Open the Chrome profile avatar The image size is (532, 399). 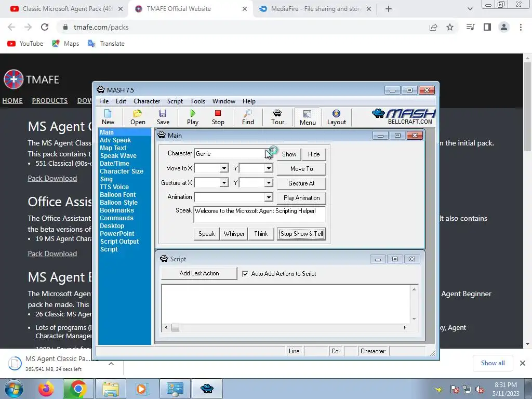pos(504,27)
